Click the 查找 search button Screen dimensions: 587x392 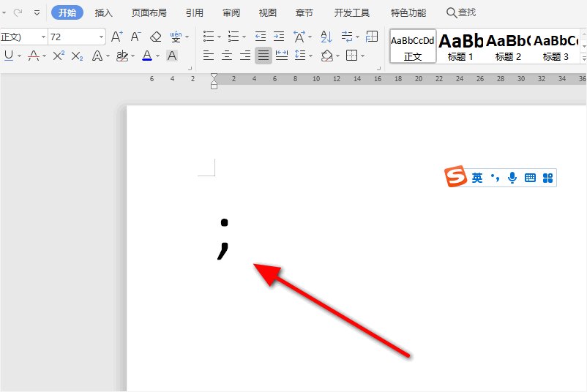tap(461, 12)
